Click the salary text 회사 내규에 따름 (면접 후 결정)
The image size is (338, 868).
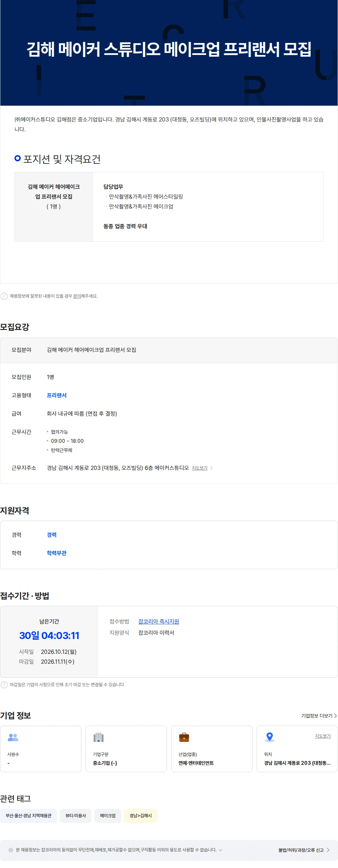(x=82, y=414)
